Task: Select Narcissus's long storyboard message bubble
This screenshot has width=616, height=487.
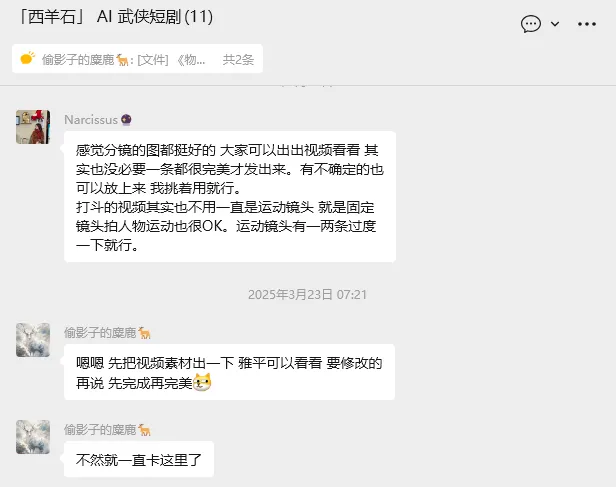Action: click(230, 197)
